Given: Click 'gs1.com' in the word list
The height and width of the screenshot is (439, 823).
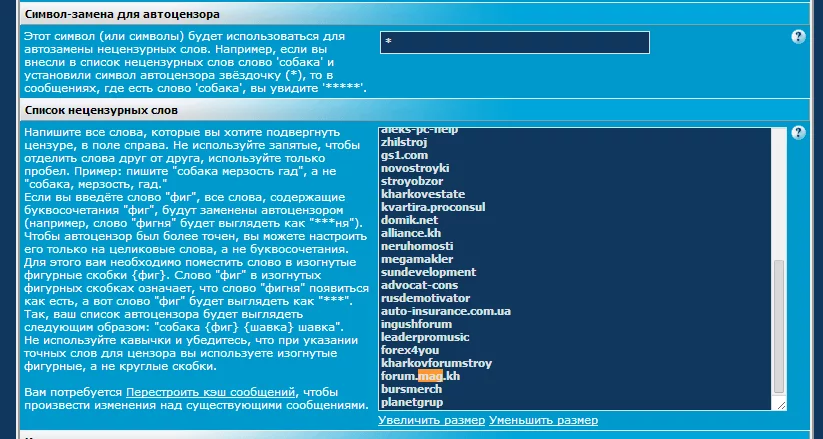Looking at the screenshot, I should click(x=404, y=155).
